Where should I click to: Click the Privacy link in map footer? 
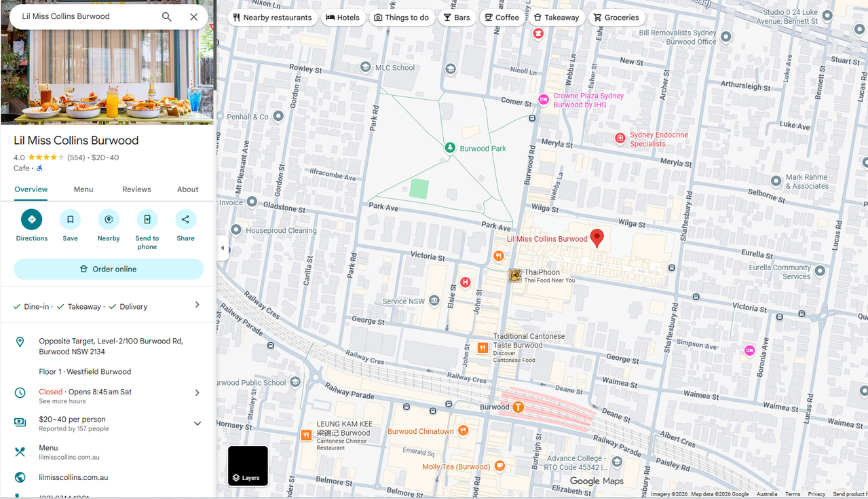click(816, 494)
